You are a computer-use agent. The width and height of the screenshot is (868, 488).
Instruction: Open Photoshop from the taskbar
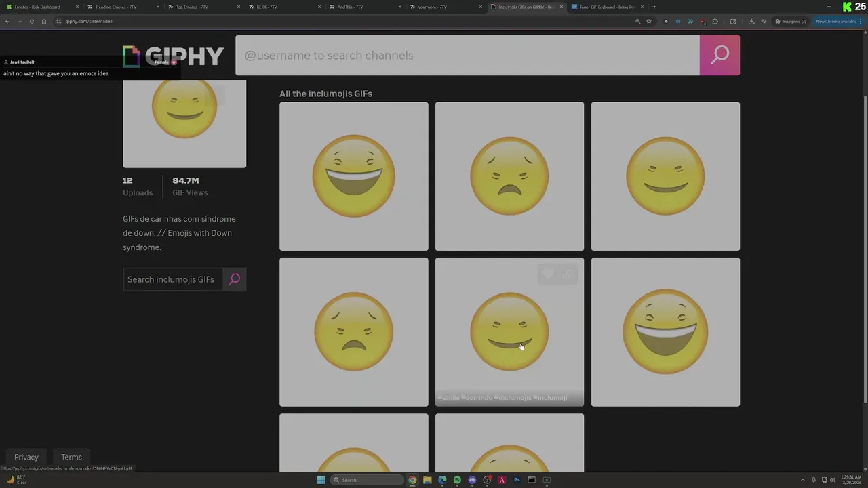[517, 480]
